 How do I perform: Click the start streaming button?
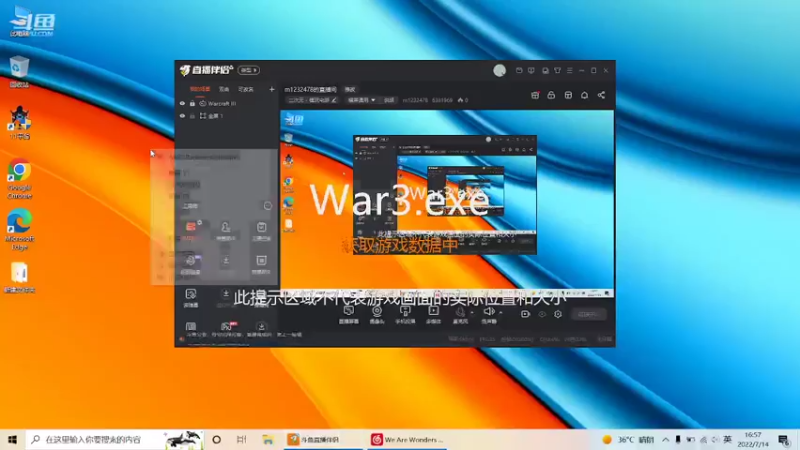588,314
